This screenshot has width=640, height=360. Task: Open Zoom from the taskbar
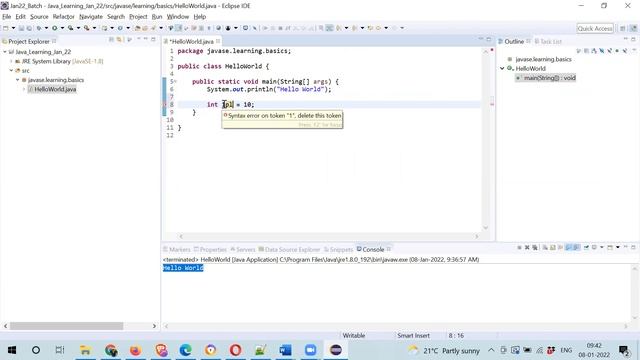coord(311,350)
